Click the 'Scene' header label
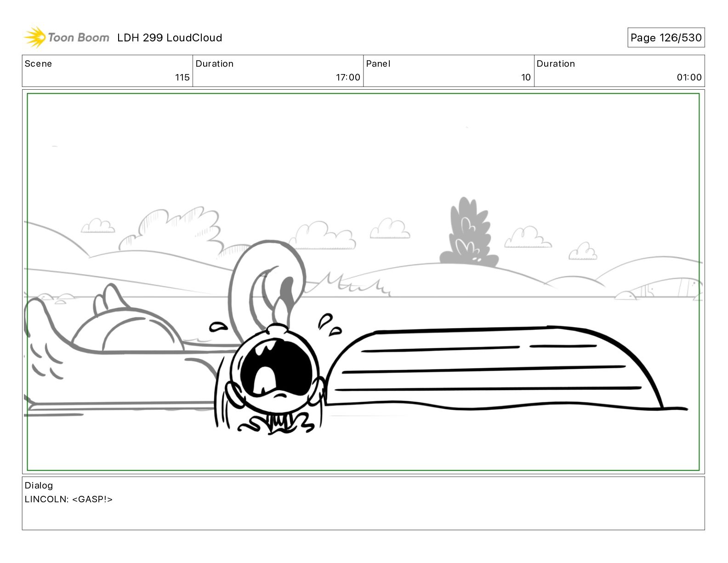Screen dimensions: 728x563 click(x=38, y=63)
